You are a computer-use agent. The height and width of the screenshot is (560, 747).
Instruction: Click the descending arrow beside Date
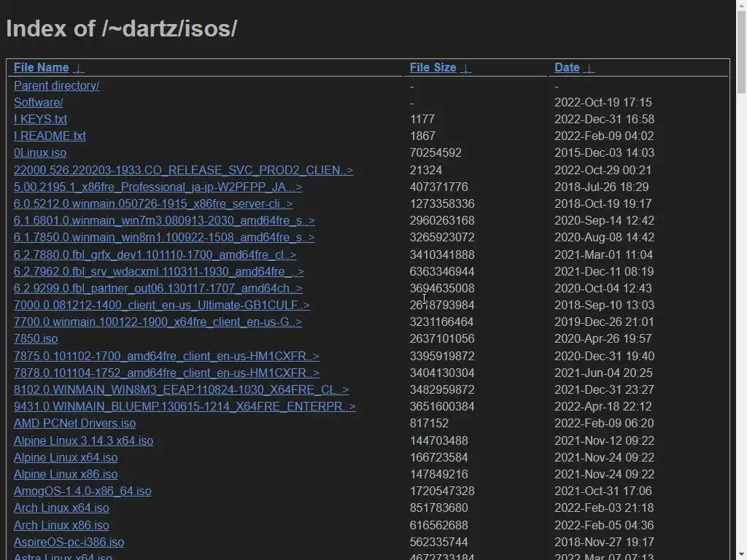coord(589,68)
